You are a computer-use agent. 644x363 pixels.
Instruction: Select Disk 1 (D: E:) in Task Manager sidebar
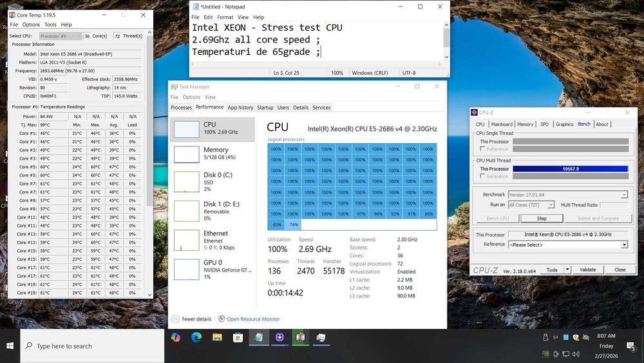(x=213, y=211)
